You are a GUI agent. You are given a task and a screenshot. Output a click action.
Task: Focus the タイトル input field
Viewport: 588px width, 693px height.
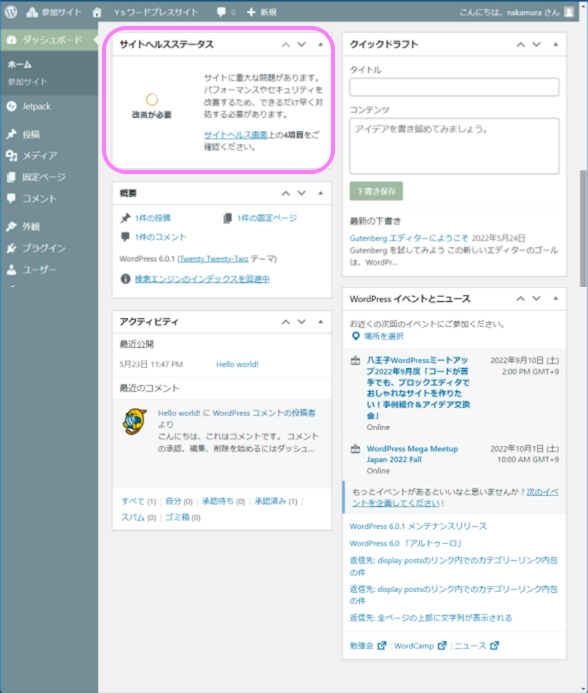pyautogui.click(x=454, y=87)
